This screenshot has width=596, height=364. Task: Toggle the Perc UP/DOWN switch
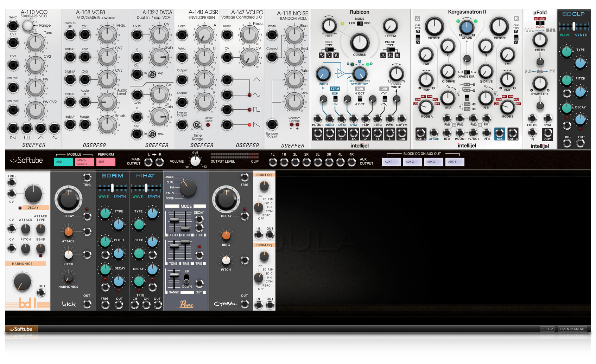(x=186, y=279)
